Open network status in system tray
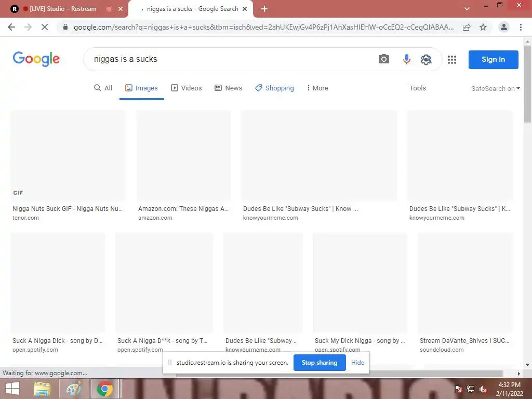Screen dimensions: 532x399 tap(471, 389)
